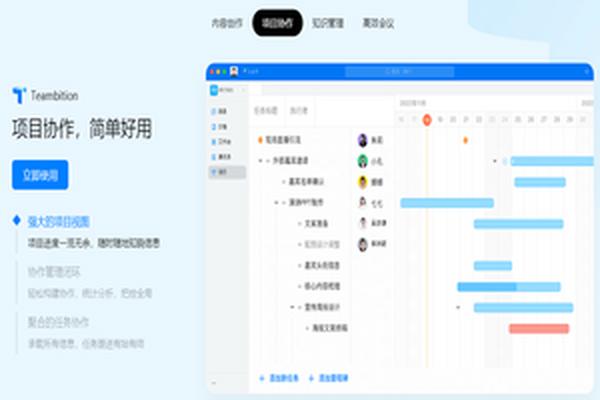Open the 高效会议 tab
600x400 pixels.
point(378,22)
